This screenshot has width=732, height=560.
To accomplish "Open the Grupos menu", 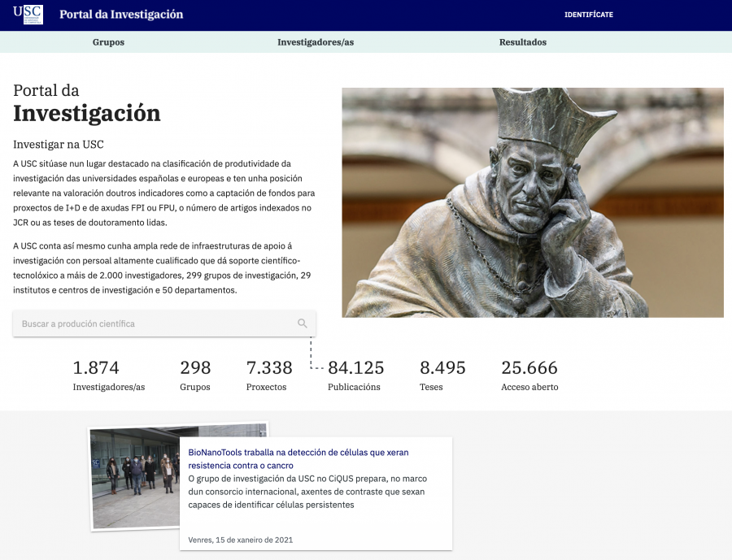I will click(x=108, y=42).
